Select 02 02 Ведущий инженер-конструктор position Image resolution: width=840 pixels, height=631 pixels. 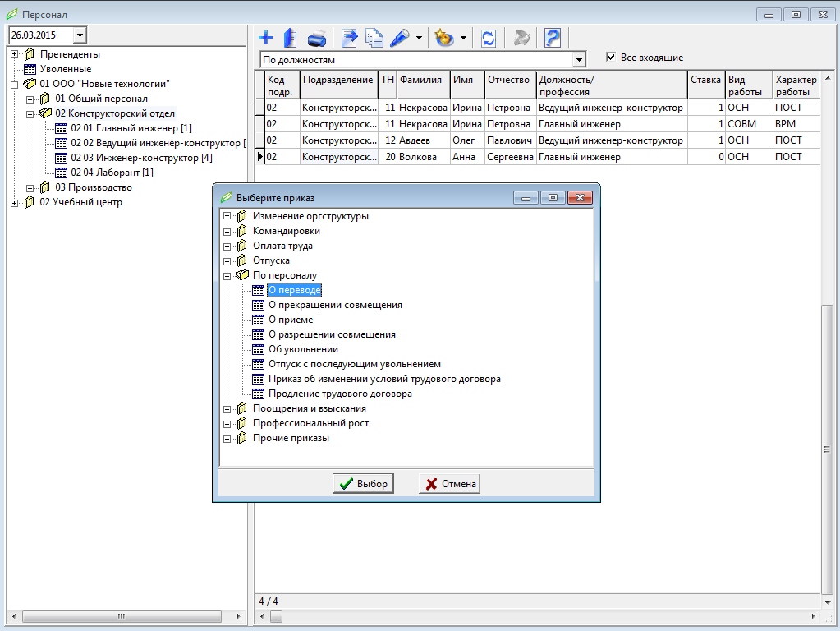tap(158, 143)
